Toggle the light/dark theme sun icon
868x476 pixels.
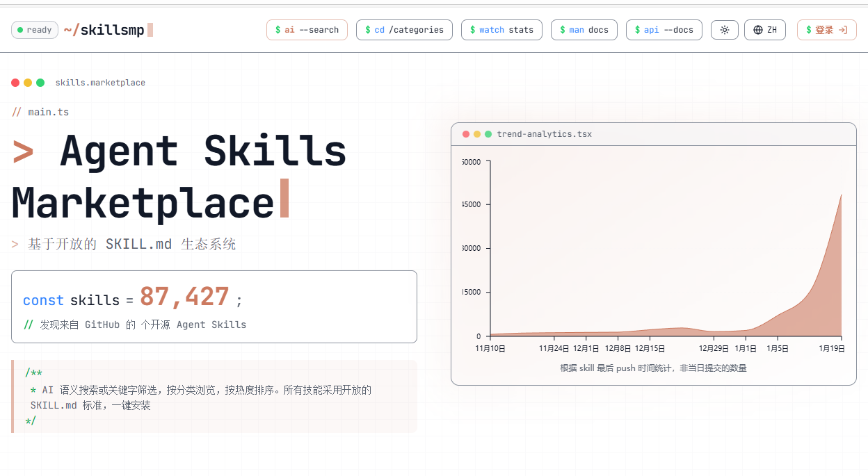(724, 30)
